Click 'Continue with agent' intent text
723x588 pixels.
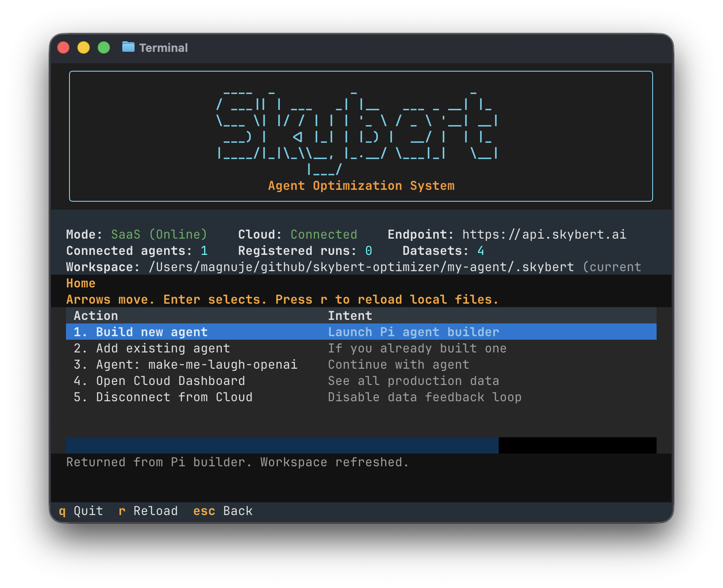pos(398,365)
